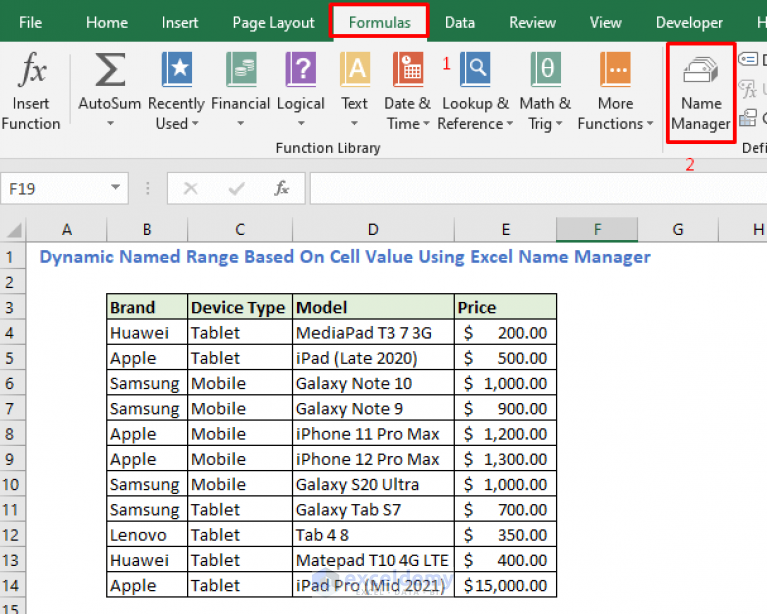767x614 pixels.
Task: Select cell 'Matepad T10 4G LTE'
Action: [x=373, y=560]
